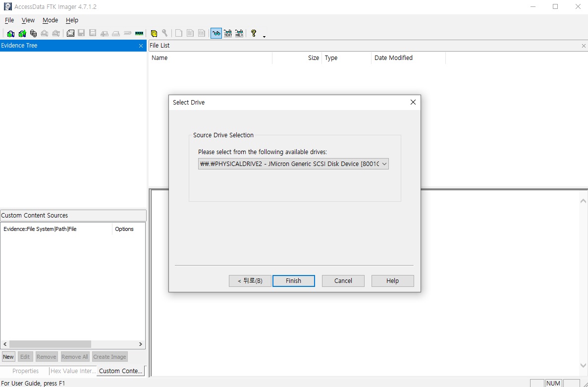The image size is (588, 387).
Task: Click the custom content scroll left arrow
Action: click(x=5, y=344)
